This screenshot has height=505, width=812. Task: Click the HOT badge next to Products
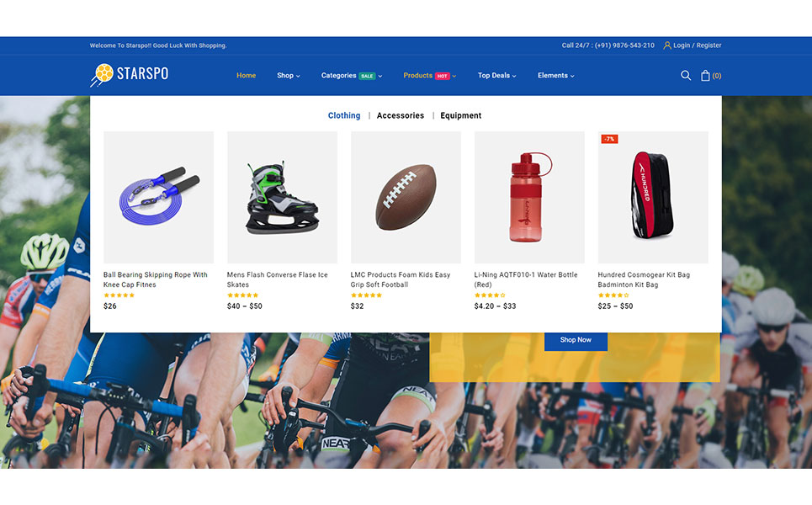click(443, 76)
